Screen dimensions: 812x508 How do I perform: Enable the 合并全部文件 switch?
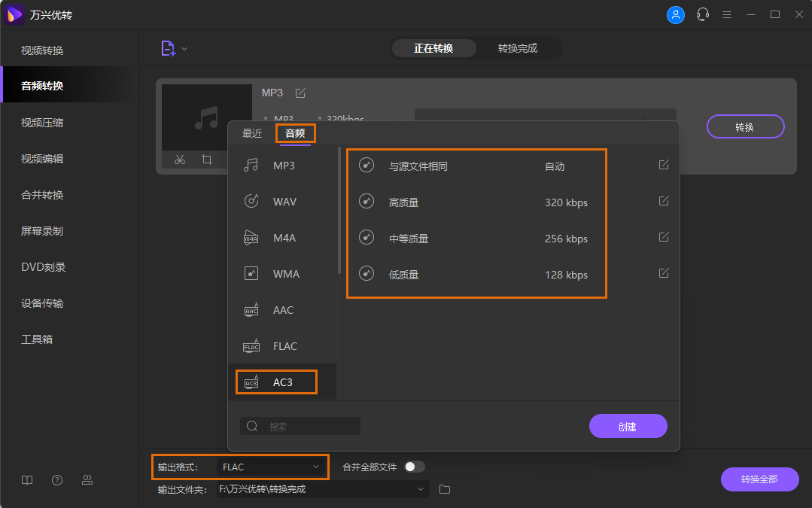(x=412, y=467)
